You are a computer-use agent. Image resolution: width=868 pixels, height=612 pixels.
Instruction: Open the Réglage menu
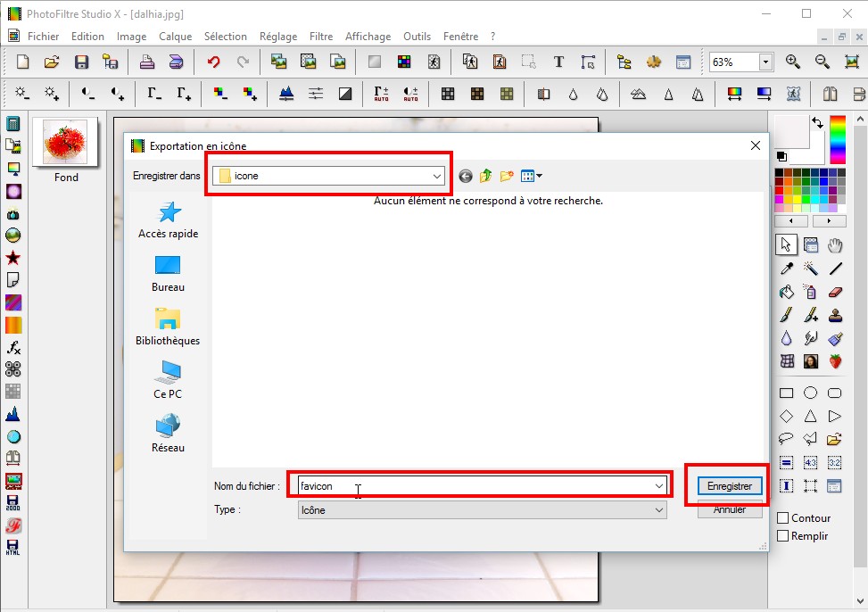(278, 37)
